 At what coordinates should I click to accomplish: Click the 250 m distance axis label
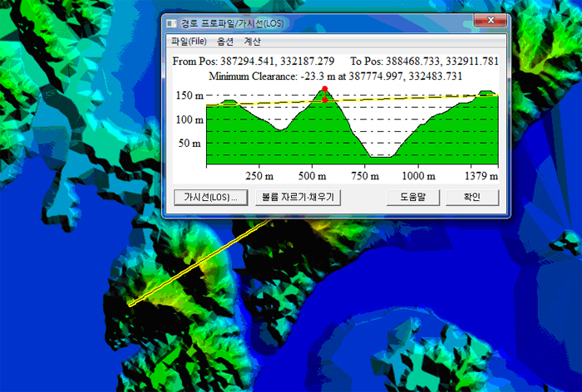pos(259,176)
